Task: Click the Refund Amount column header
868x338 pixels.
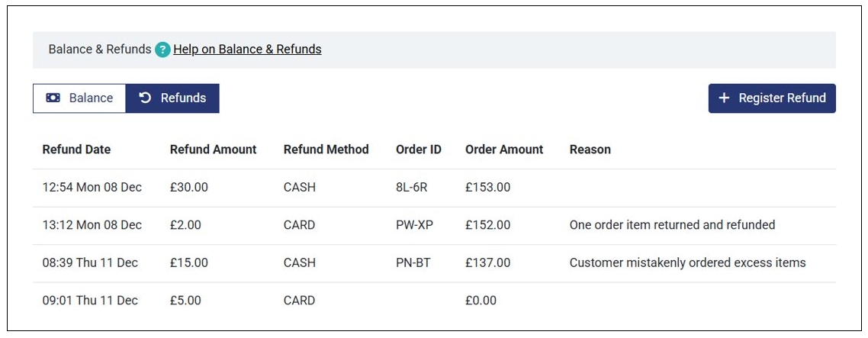Action: click(x=213, y=150)
